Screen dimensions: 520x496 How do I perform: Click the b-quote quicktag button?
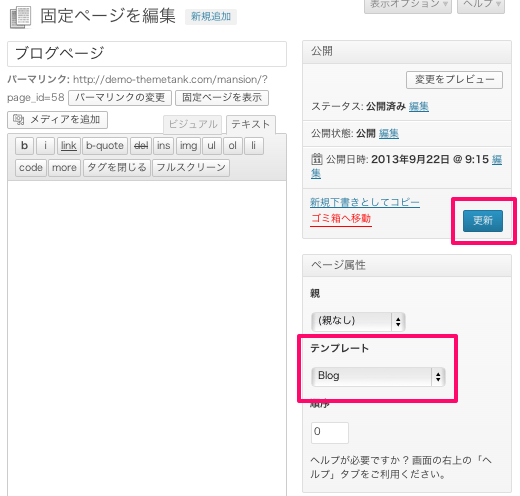click(105, 146)
